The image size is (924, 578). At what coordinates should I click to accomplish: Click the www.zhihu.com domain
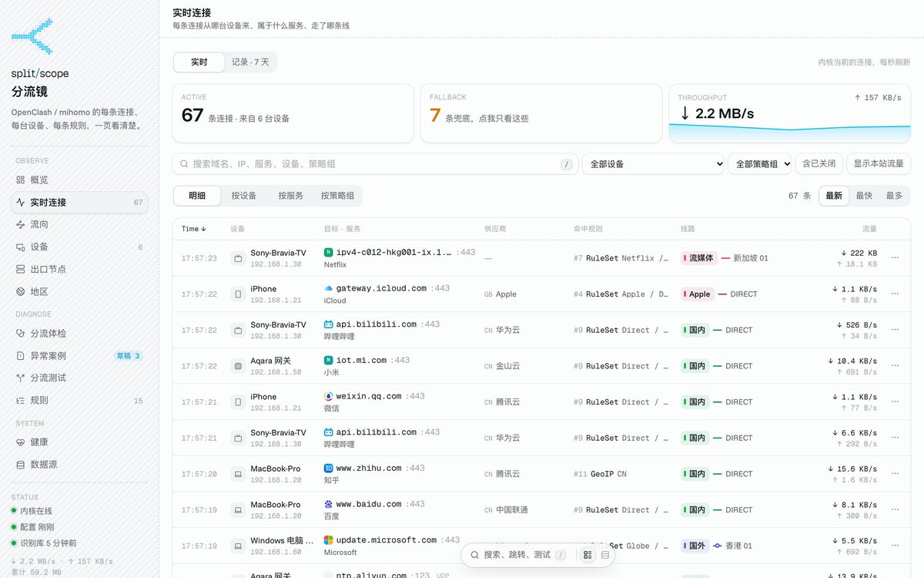(x=369, y=468)
